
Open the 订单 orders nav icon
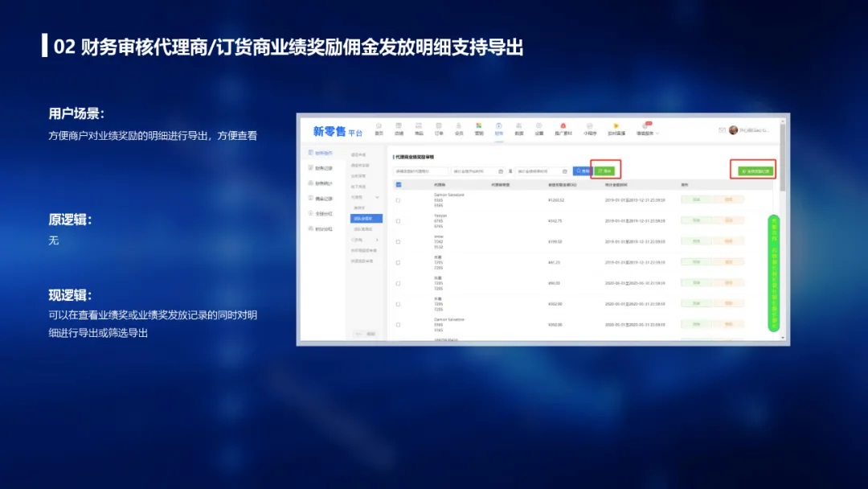[x=439, y=128]
